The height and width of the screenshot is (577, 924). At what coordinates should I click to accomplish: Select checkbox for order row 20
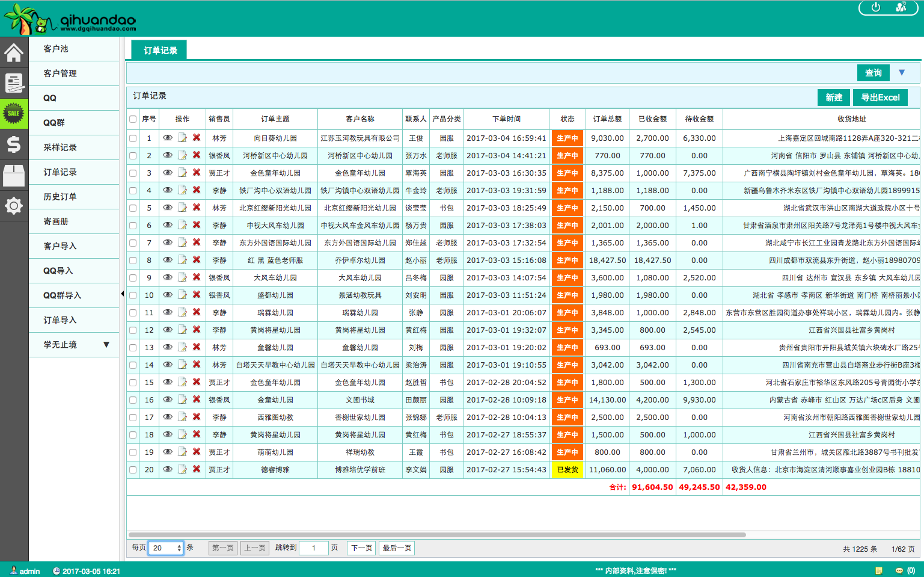pyautogui.click(x=133, y=470)
